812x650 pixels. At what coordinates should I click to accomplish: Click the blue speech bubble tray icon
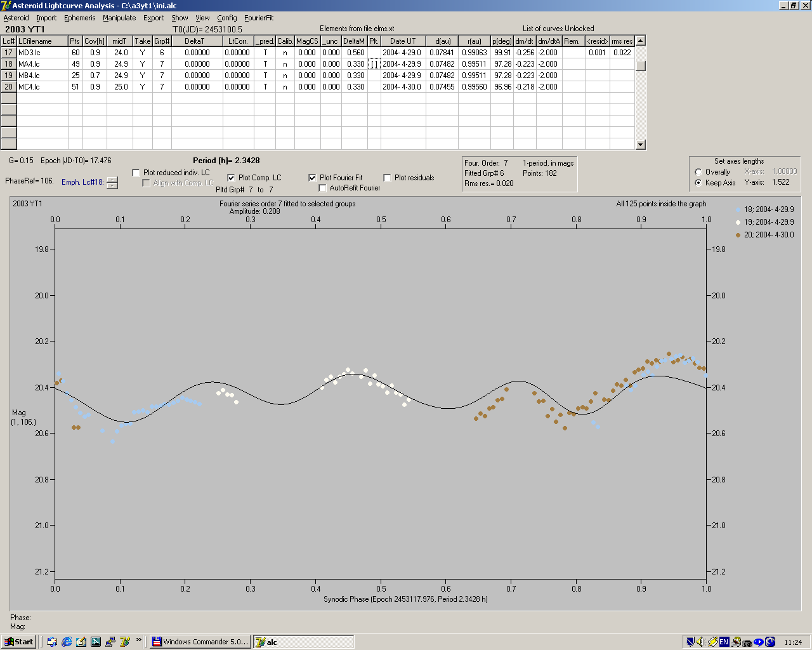758,642
